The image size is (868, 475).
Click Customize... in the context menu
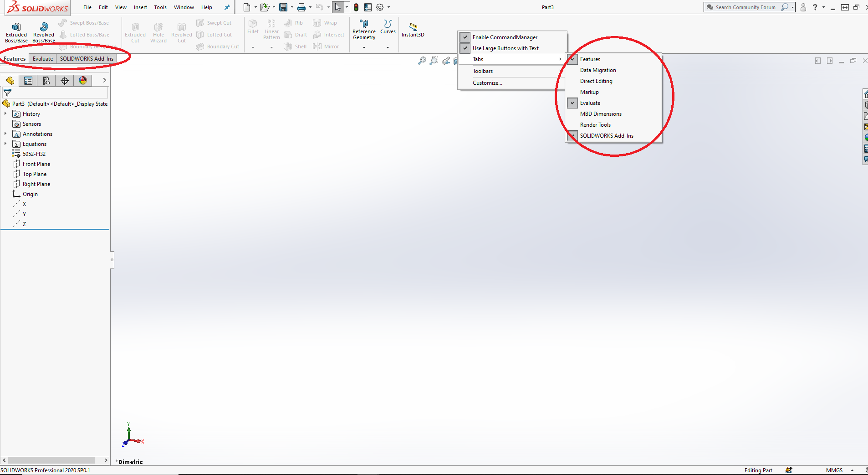487,83
